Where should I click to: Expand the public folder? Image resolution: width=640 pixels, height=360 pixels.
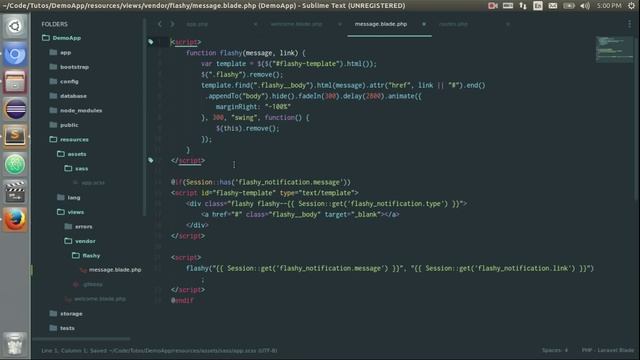pos(64,125)
